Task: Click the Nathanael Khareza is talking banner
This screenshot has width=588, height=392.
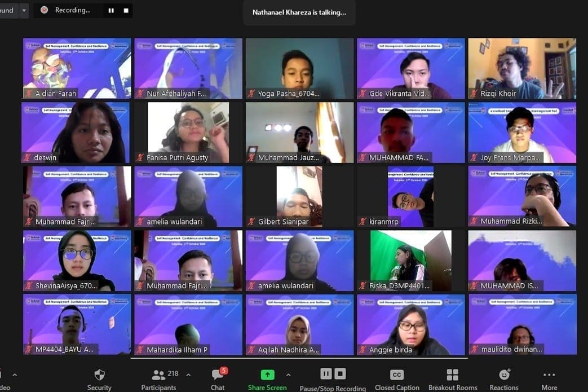Action: tap(299, 12)
